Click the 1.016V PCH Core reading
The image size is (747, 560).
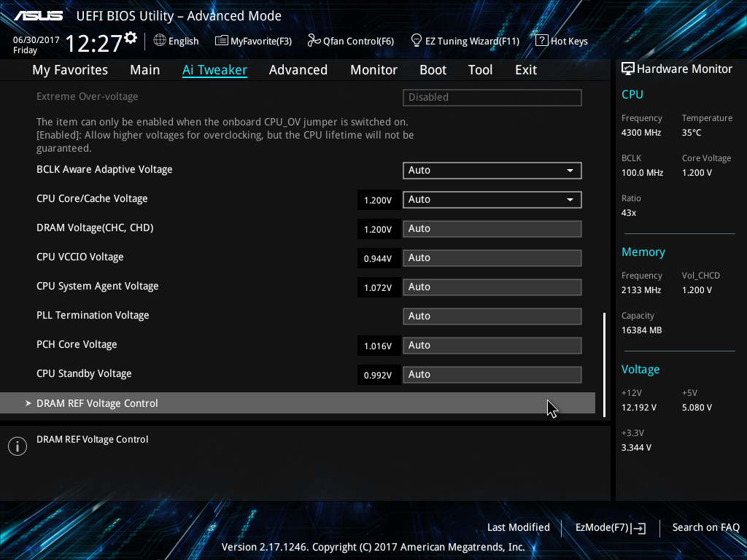pos(379,346)
